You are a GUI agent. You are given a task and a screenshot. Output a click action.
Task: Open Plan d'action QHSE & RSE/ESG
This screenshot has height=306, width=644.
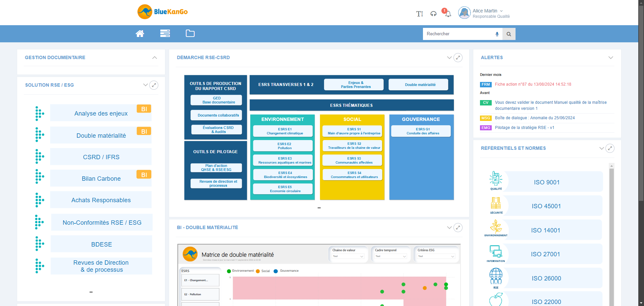pos(216,168)
